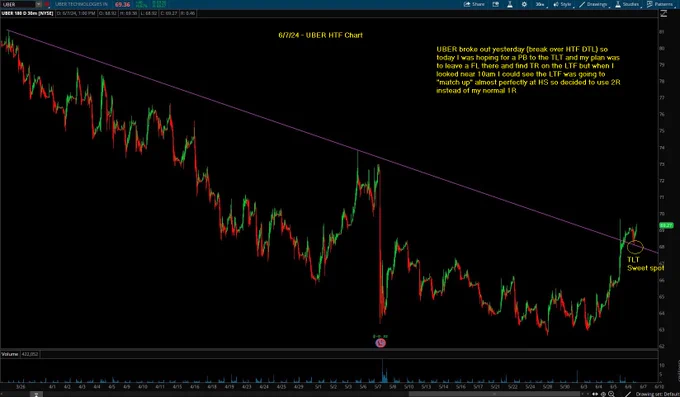This screenshot has height=397, width=680.
Task: Click the window icon left of the flask
Action: coord(496,4)
